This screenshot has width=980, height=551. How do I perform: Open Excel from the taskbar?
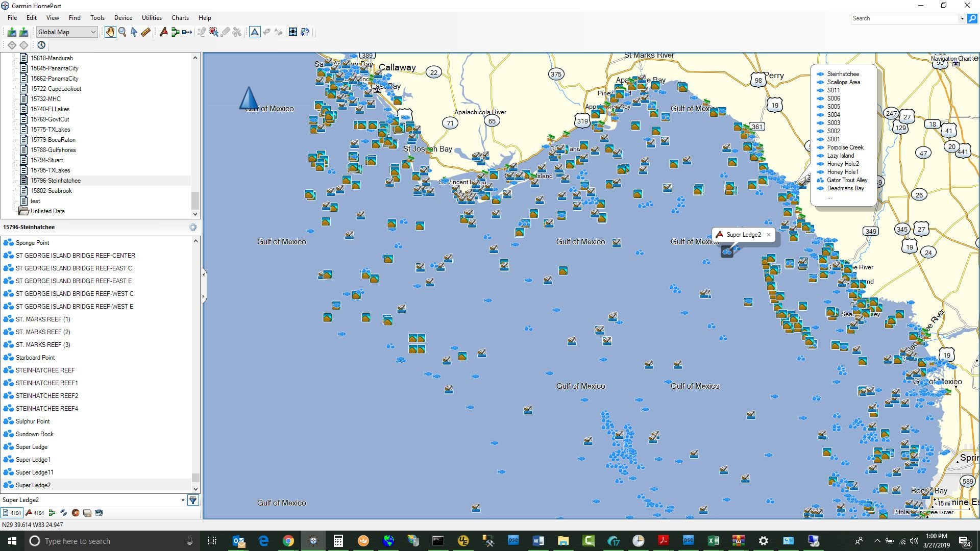coord(713,541)
